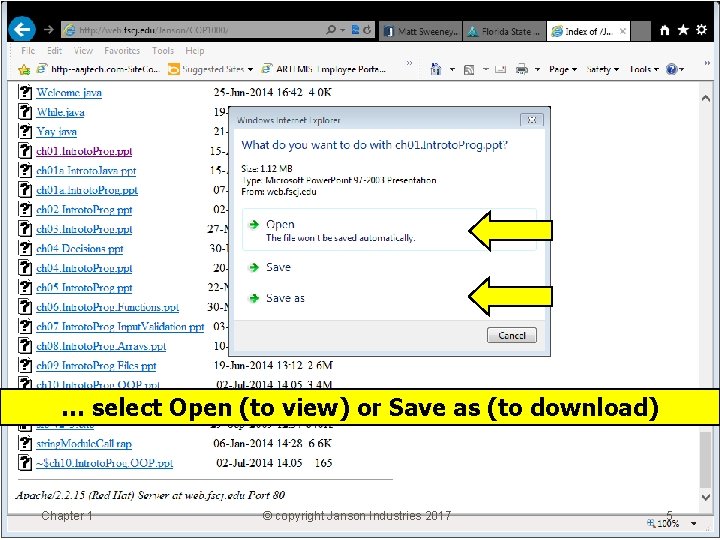Switch to the Florida State tab
The image size is (720, 540).
point(504,31)
